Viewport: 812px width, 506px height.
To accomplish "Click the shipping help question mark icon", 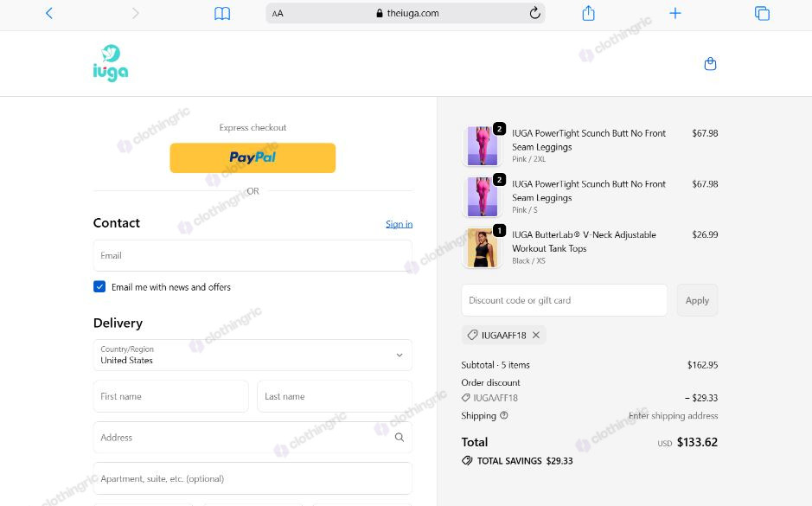I will pos(504,415).
